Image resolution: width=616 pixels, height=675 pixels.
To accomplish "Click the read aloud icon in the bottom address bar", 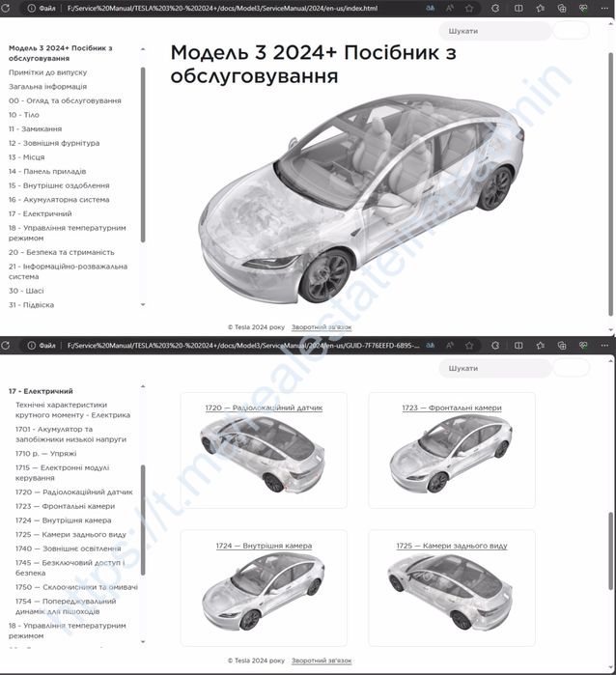I will tap(450, 346).
